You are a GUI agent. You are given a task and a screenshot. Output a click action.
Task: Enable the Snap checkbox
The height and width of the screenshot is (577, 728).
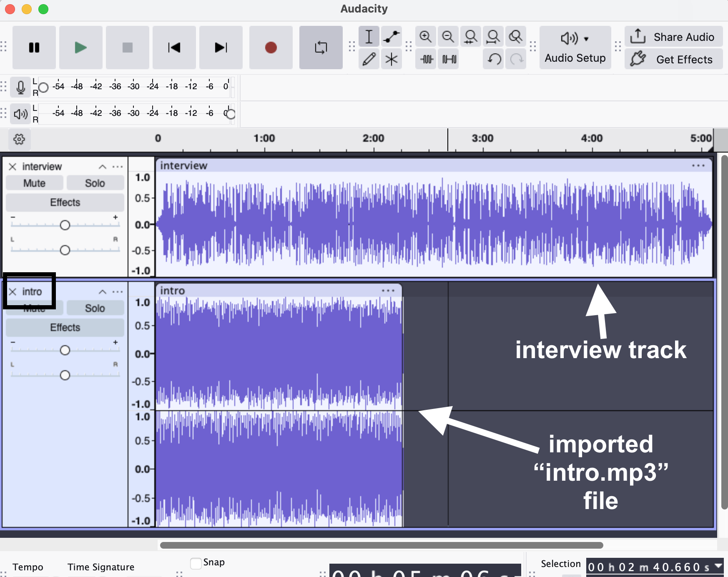(x=196, y=563)
